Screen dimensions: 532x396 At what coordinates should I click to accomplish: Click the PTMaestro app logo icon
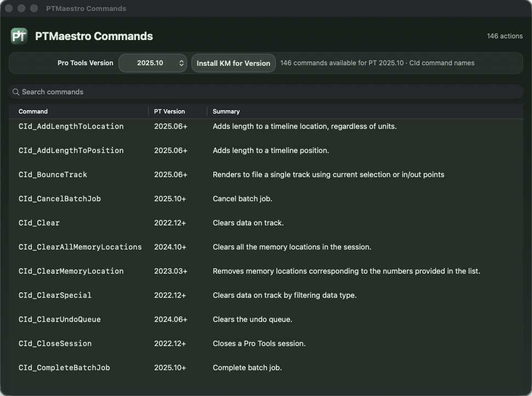(19, 36)
